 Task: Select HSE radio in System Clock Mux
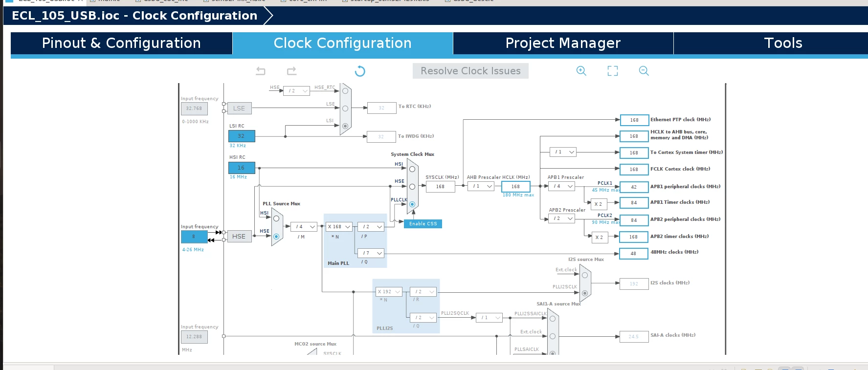point(412,187)
